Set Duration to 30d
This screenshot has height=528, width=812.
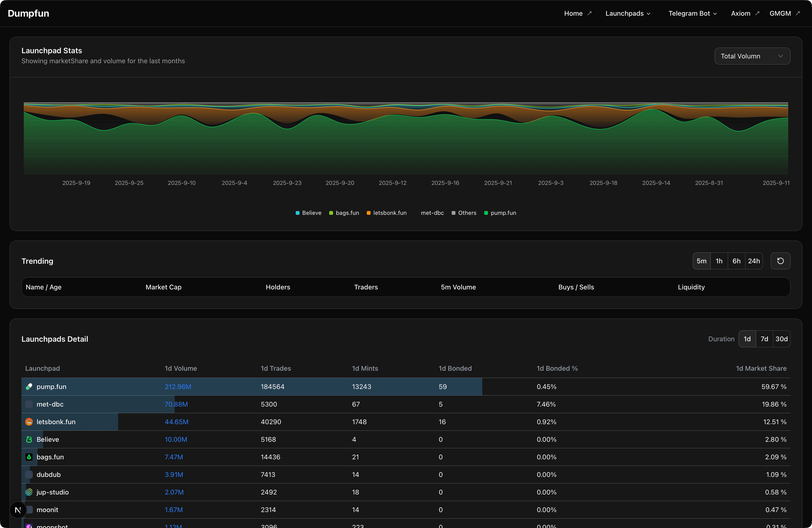coord(781,339)
